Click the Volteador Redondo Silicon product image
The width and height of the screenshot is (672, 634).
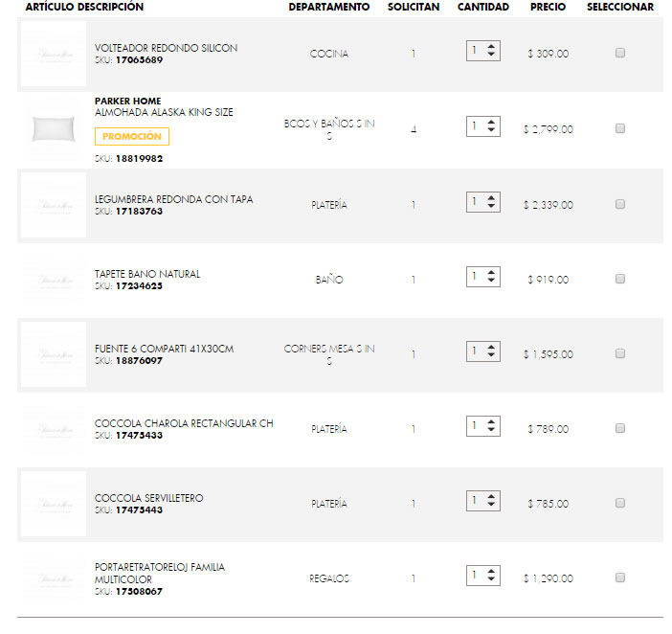tap(54, 54)
